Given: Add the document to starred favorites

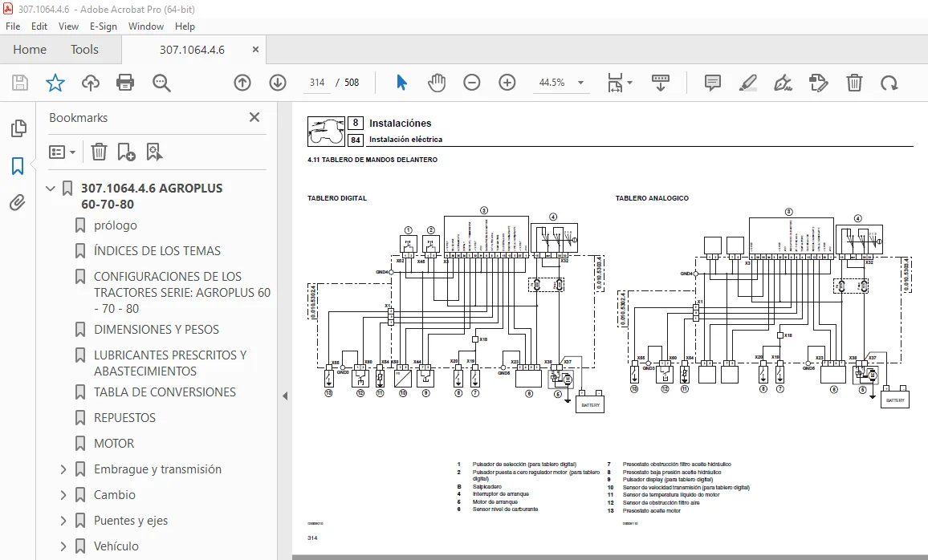Looking at the screenshot, I should point(55,83).
